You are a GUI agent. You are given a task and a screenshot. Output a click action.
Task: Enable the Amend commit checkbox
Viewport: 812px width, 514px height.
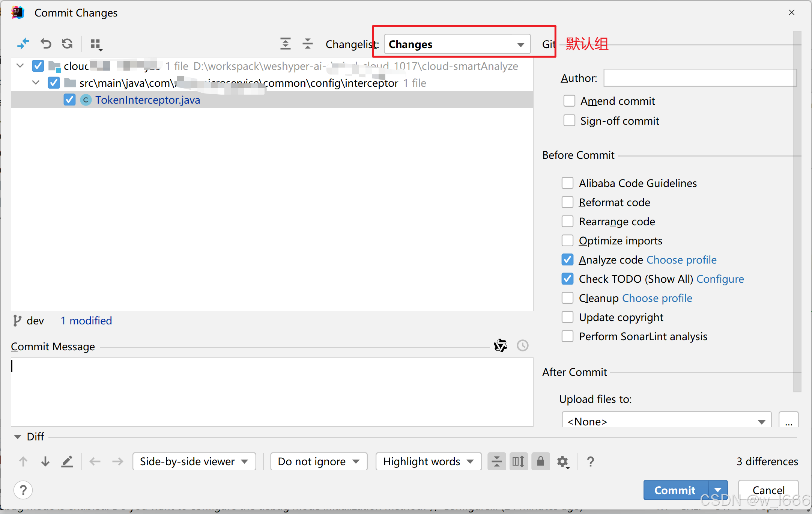(569, 101)
